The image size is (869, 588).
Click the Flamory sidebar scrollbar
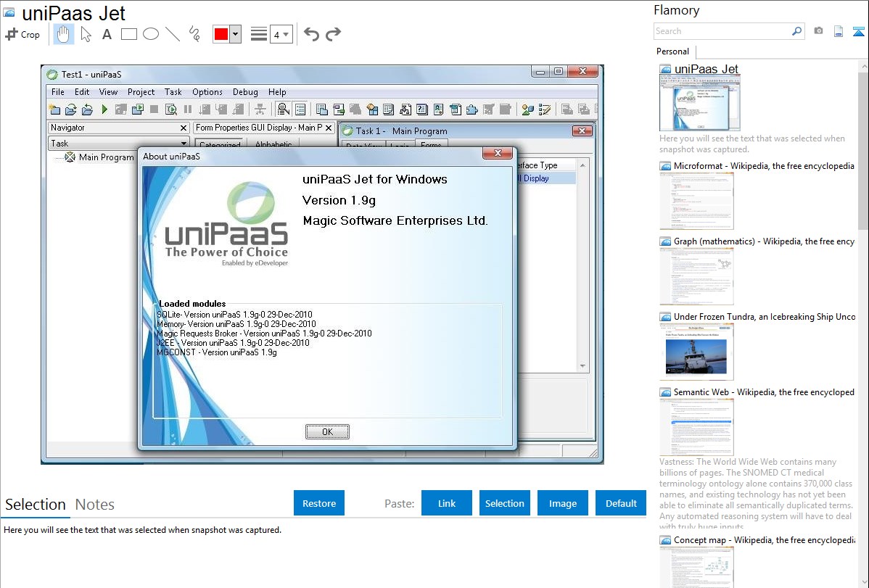863,149
